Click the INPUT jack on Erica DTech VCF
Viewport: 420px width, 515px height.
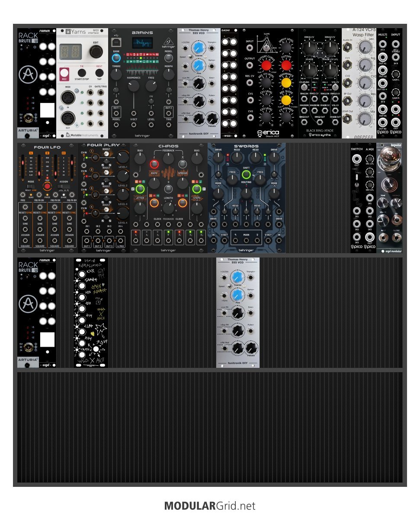[250, 47]
